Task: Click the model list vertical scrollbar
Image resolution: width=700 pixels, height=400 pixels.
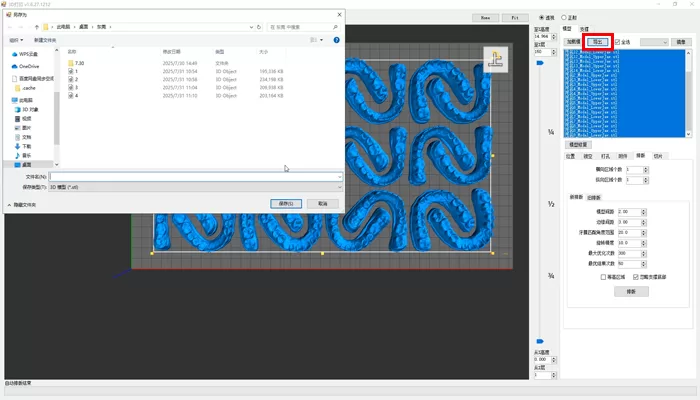Action: [688, 93]
